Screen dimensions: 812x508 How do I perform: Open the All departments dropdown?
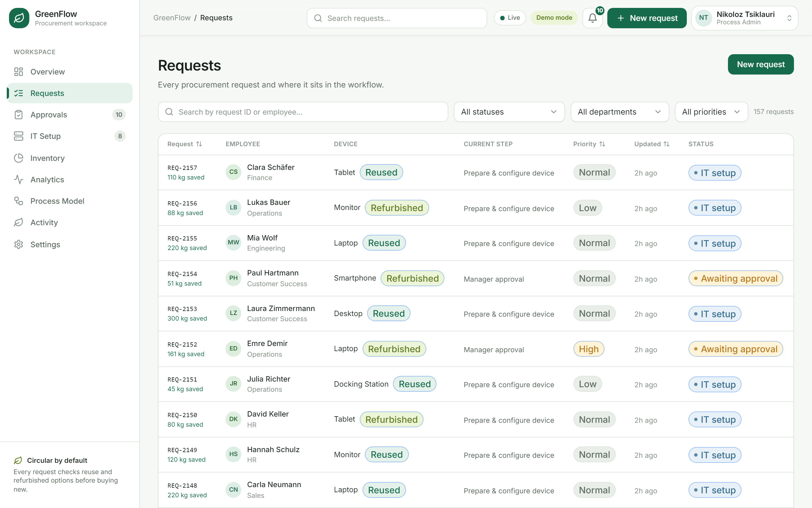620,112
